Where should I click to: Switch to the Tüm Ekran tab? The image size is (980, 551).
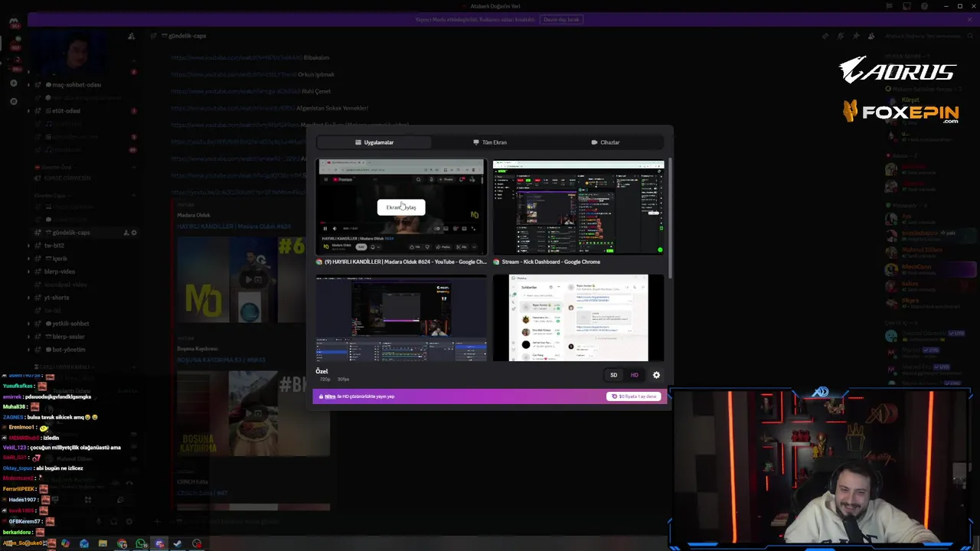click(490, 142)
